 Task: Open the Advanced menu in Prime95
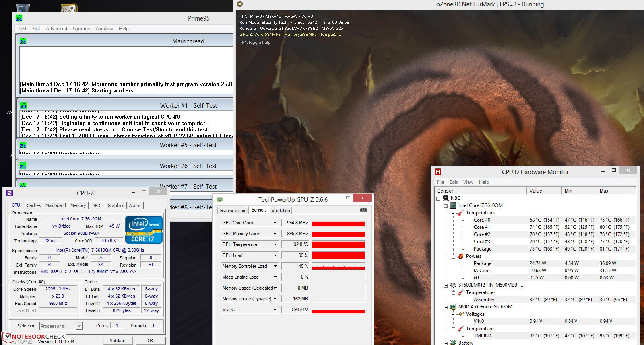click(56, 29)
